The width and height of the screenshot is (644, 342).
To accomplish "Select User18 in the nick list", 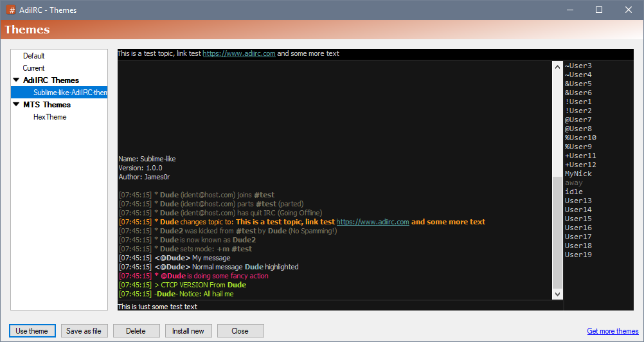I will (578, 246).
